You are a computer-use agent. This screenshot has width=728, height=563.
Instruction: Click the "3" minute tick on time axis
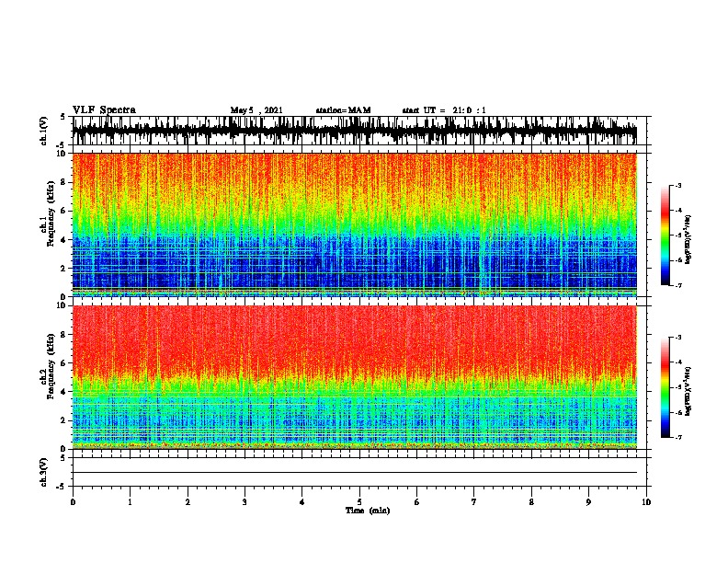point(245,502)
